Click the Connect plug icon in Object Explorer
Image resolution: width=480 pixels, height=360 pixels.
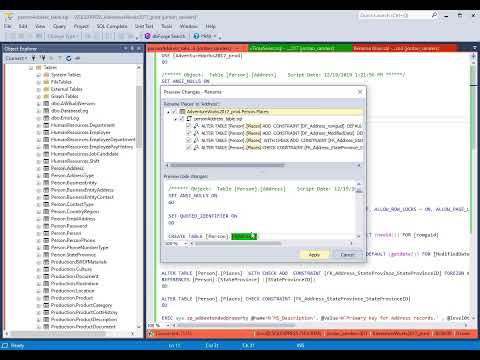34,58
